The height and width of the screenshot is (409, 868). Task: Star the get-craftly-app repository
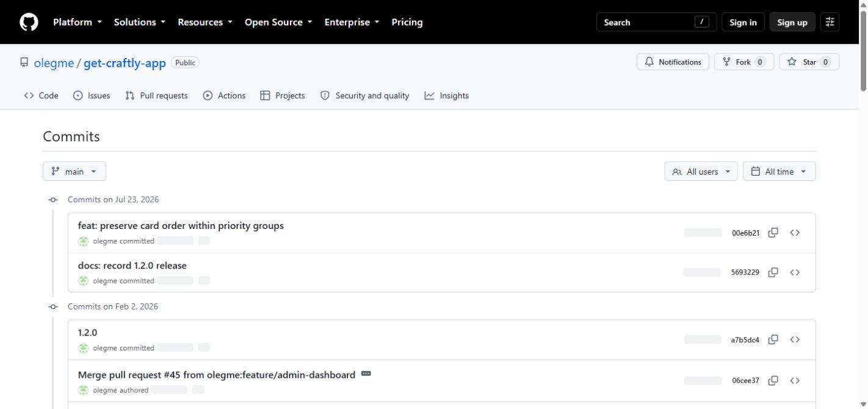[x=809, y=62]
